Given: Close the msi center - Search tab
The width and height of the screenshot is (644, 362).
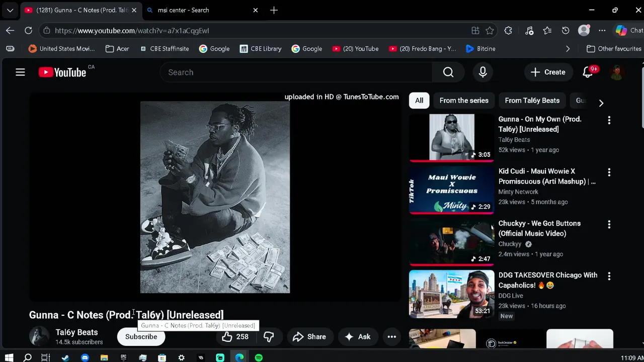Looking at the screenshot, I should click(x=255, y=10).
